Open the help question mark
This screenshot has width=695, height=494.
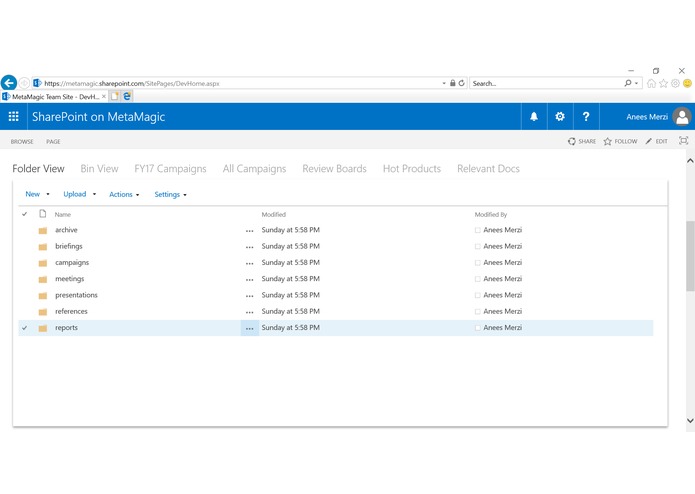click(x=586, y=117)
